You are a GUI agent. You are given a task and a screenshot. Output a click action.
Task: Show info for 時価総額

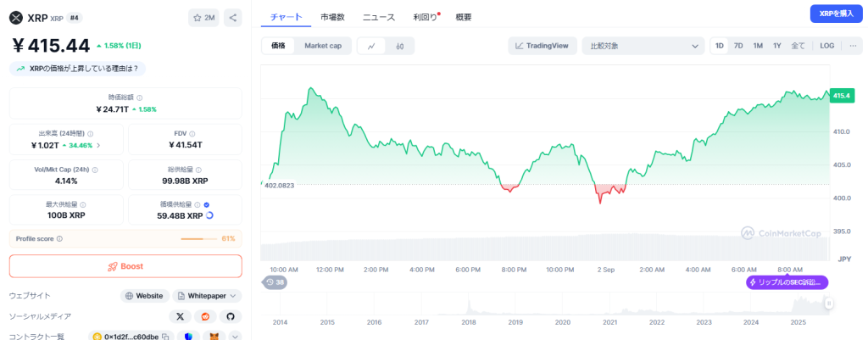coord(140,98)
